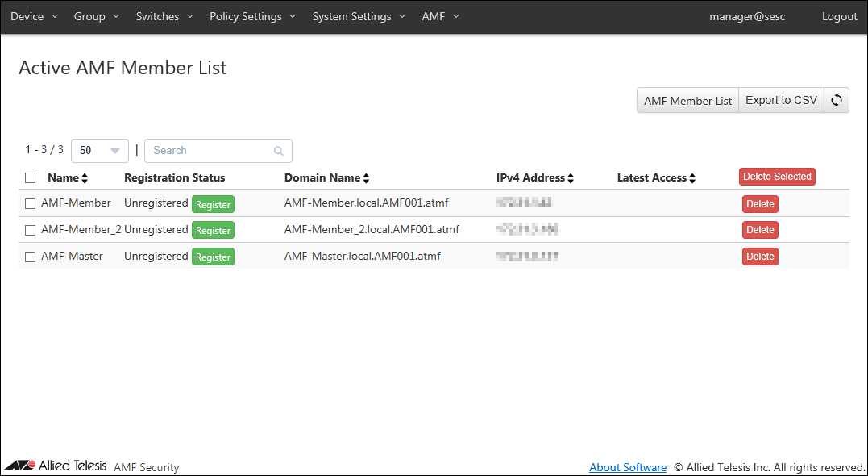
Task: Open the page size 50 dropdown
Action: 100,151
